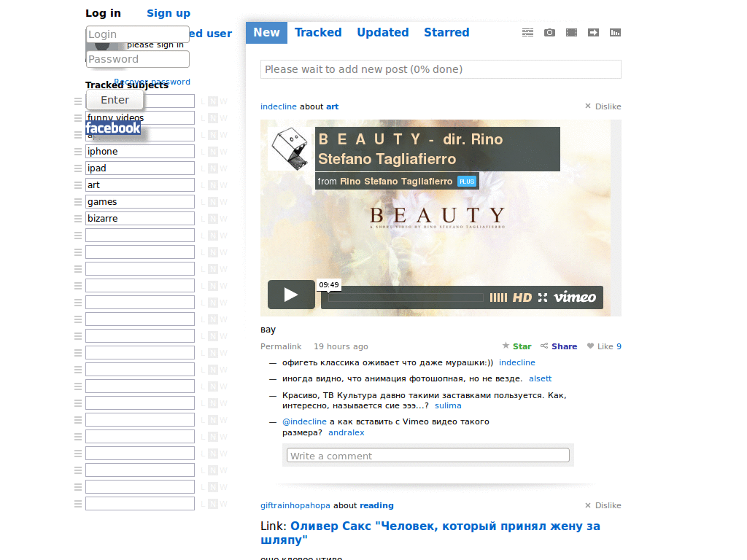Open Permalink of the art post

click(281, 346)
